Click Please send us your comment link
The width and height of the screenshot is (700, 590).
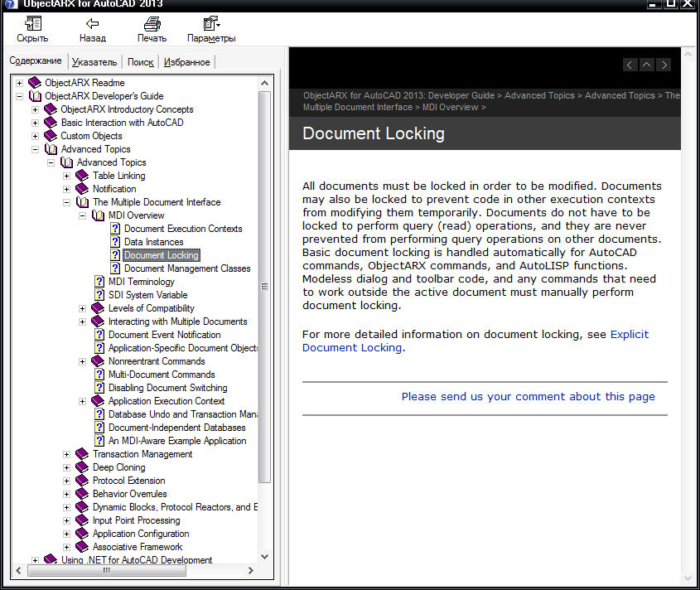pos(529,397)
